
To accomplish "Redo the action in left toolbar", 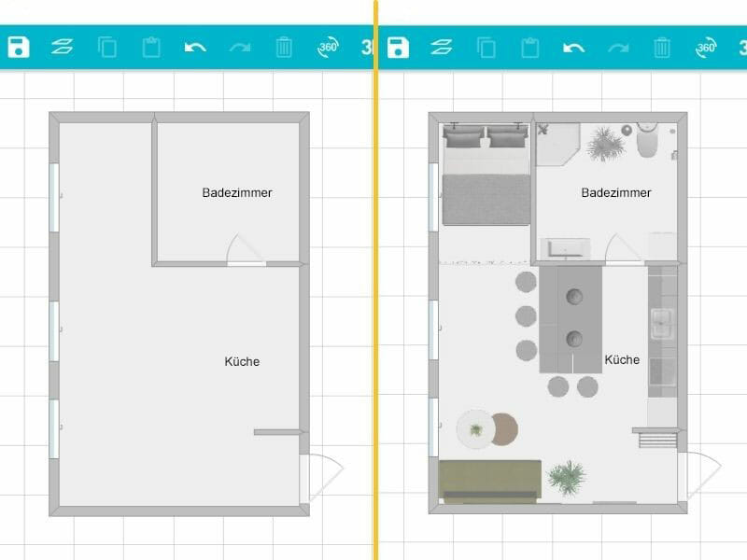I will point(239,48).
